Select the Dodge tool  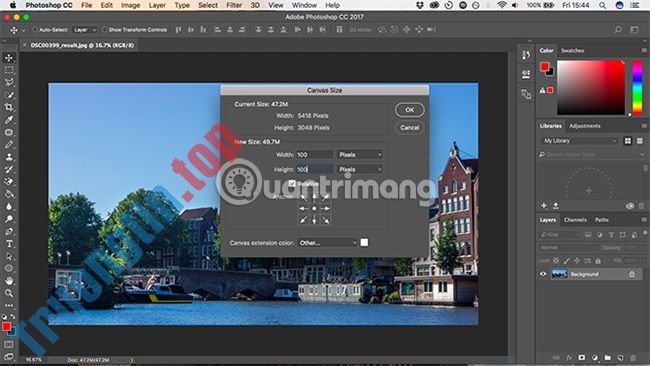click(9, 219)
